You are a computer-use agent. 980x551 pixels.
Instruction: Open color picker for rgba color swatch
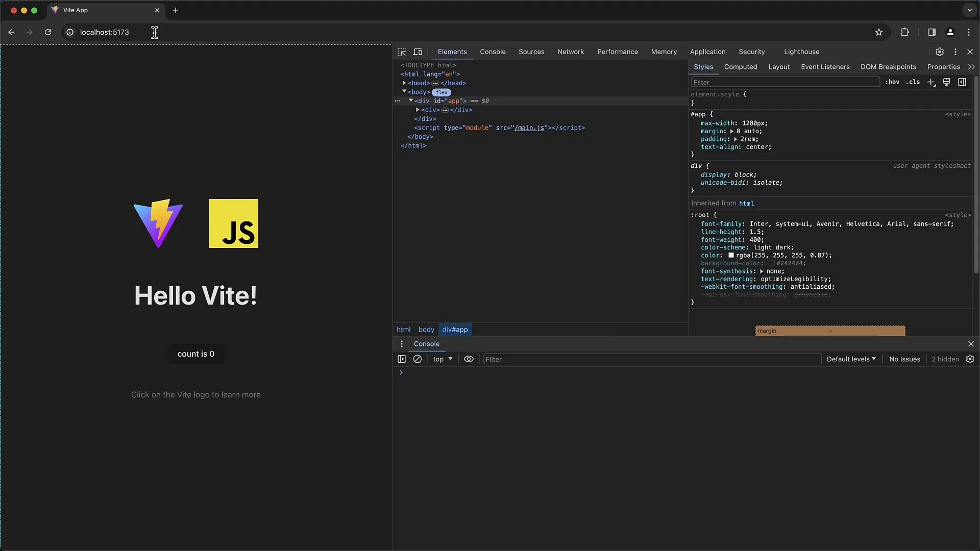click(731, 256)
